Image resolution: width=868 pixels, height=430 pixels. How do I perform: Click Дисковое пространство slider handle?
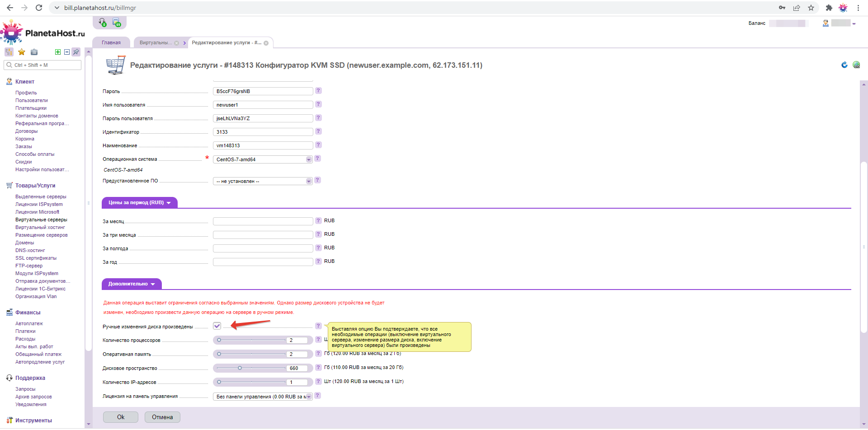tap(240, 368)
